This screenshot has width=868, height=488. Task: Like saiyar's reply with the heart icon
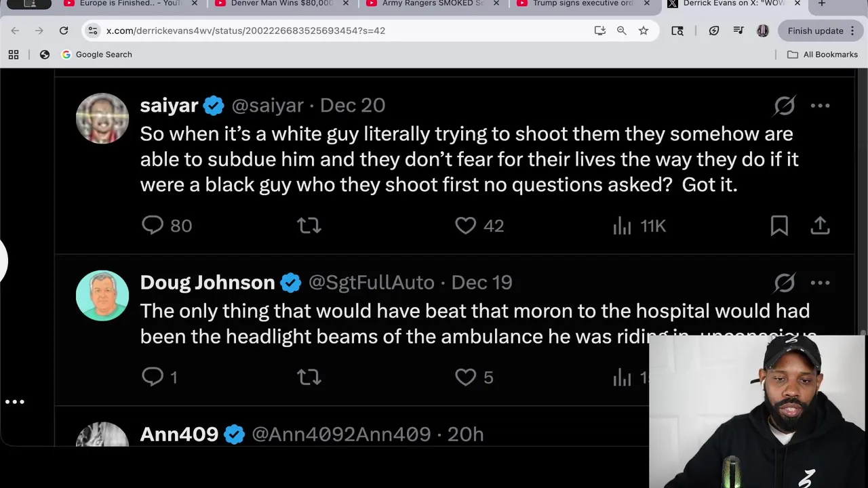click(x=465, y=226)
